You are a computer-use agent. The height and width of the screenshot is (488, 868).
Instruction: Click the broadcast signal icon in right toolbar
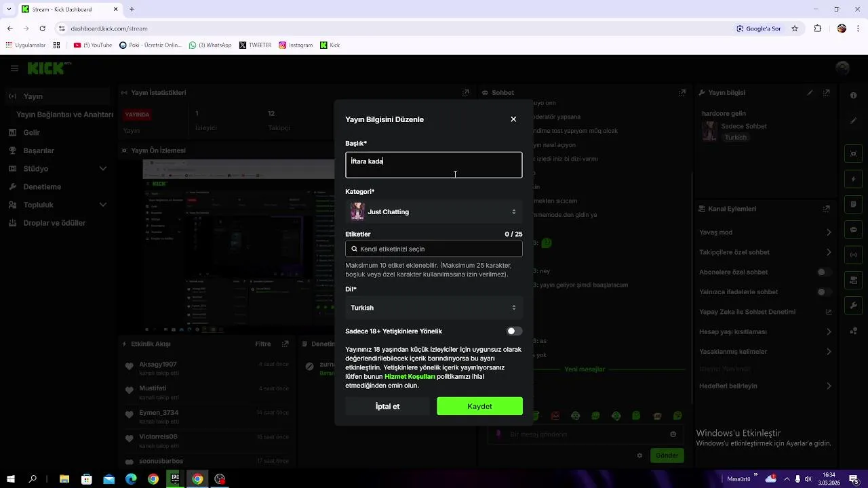853,256
